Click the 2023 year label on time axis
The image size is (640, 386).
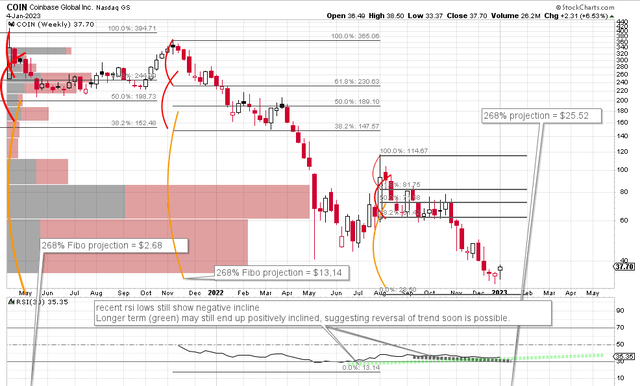pyautogui.click(x=499, y=293)
